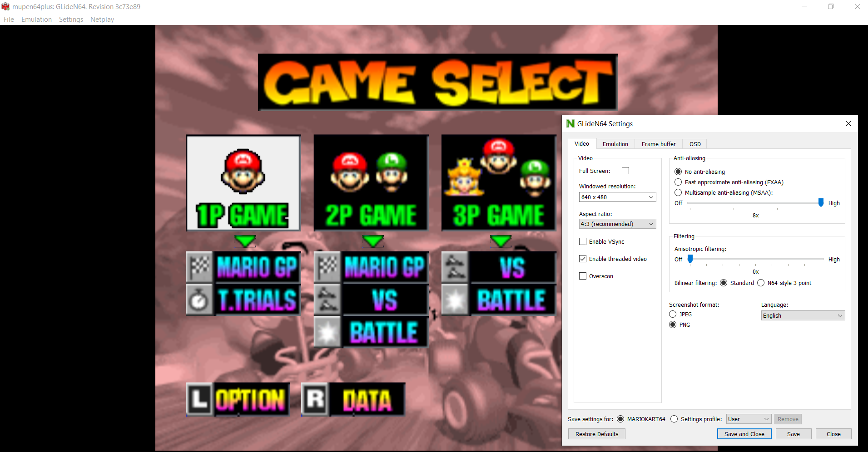Click the Close button in settings dialog
Image resolution: width=868 pixels, height=452 pixels.
click(x=833, y=434)
